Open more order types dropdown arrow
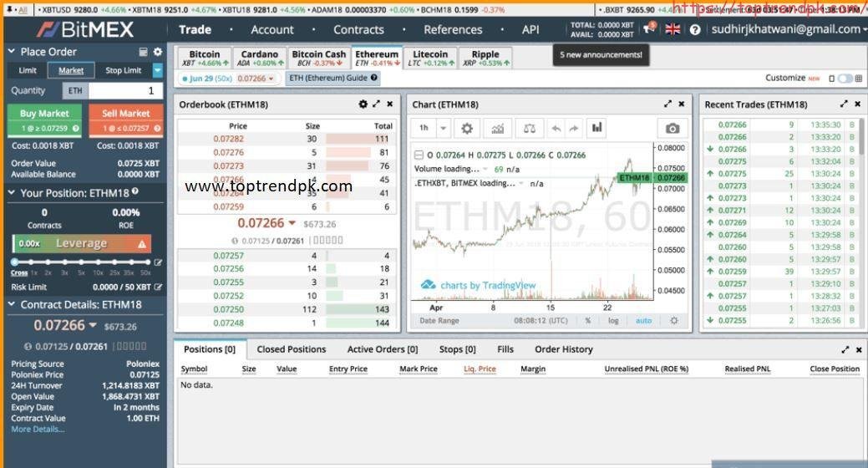This screenshot has height=468, width=868. (158, 70)
